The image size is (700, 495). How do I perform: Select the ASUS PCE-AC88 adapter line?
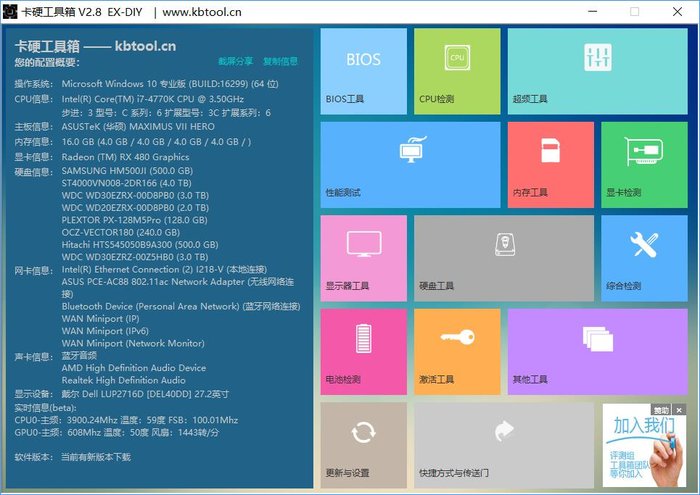click(x=178, y=287)
